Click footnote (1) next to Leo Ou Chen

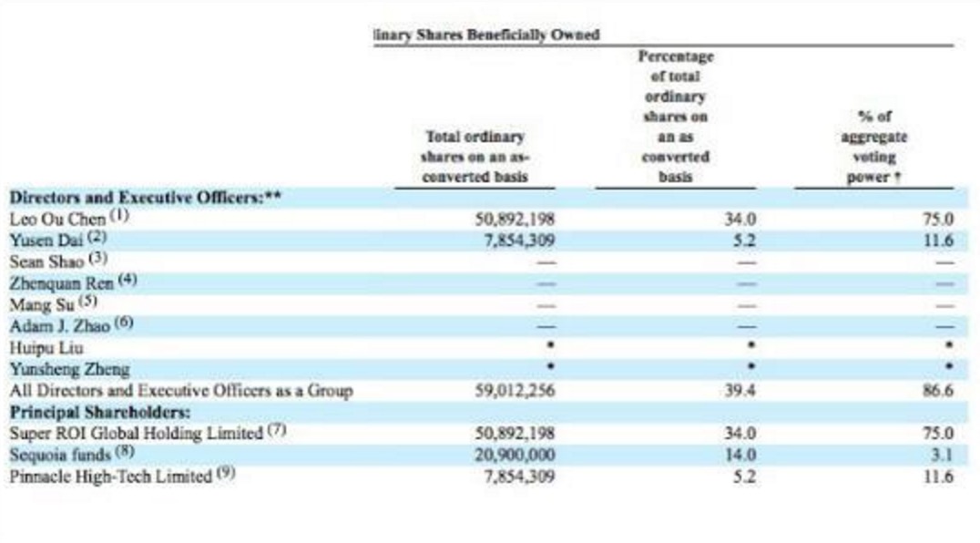pos(120,218)
